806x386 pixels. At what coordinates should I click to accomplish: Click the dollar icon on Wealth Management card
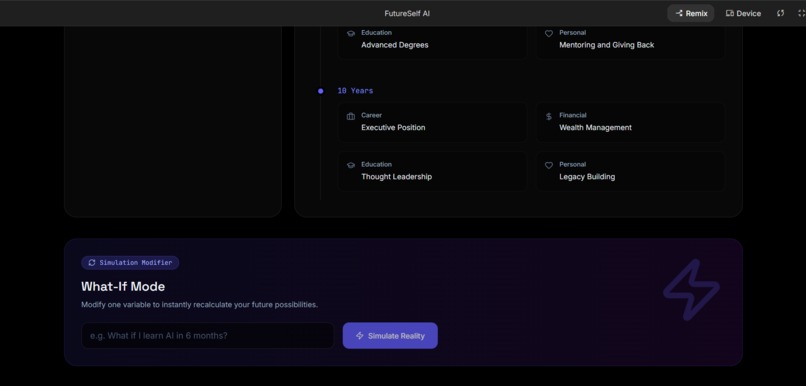point(548,117)
